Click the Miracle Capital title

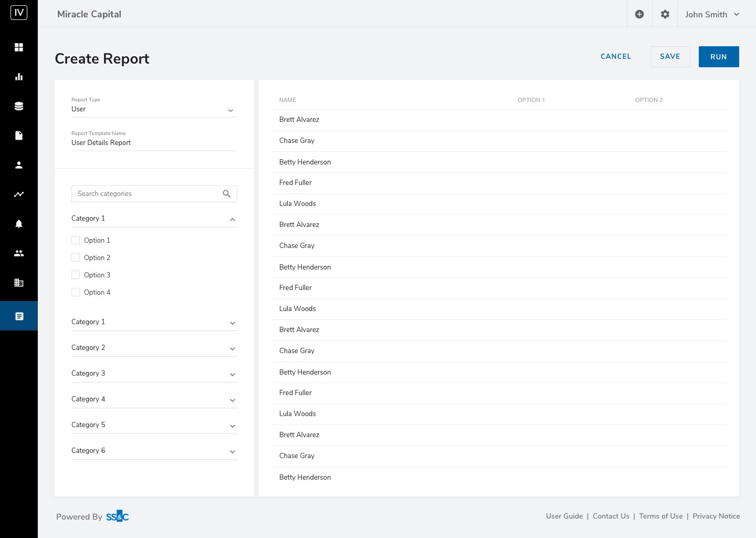click(89, 14)
